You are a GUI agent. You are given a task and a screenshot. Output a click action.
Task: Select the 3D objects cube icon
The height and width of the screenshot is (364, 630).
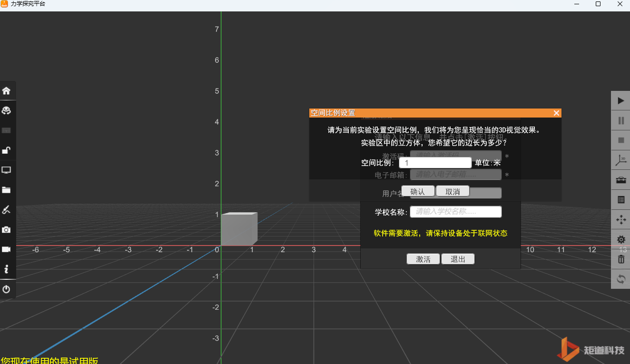(6, 110)
